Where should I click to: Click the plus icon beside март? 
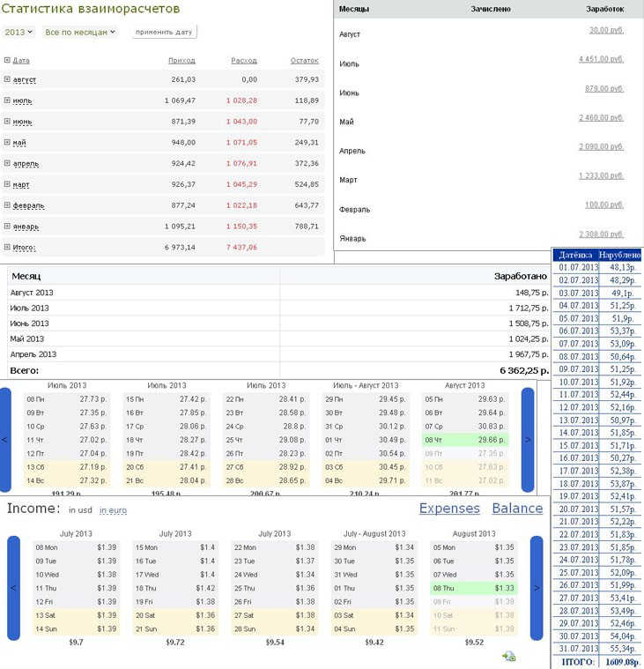7,184
